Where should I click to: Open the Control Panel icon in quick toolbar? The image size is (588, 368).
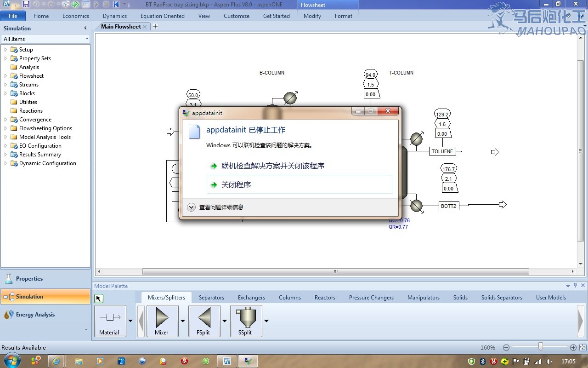coord(86,4)
